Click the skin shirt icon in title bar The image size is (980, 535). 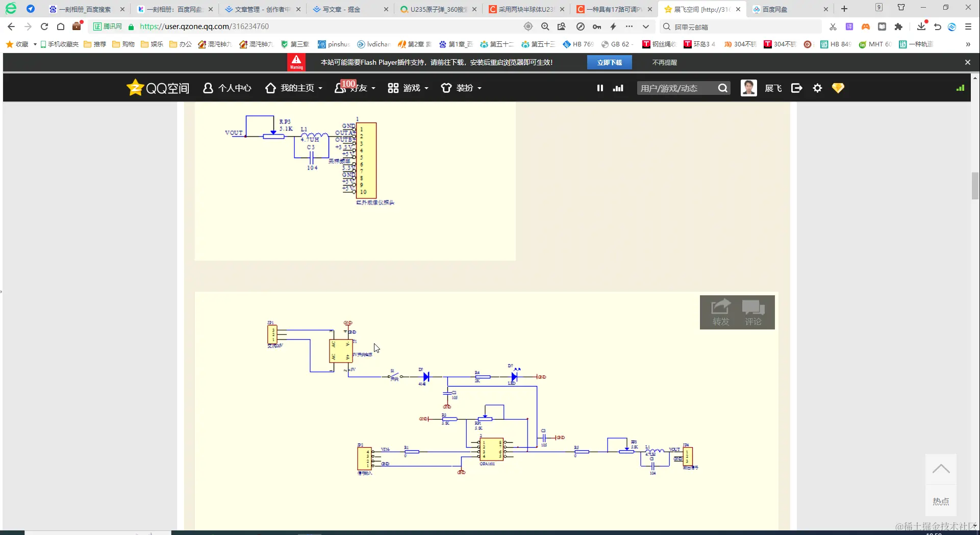coord(901,8)
